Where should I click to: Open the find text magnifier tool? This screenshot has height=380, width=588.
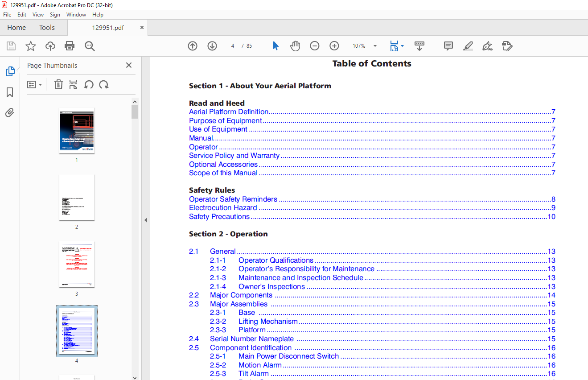[90, 46]
